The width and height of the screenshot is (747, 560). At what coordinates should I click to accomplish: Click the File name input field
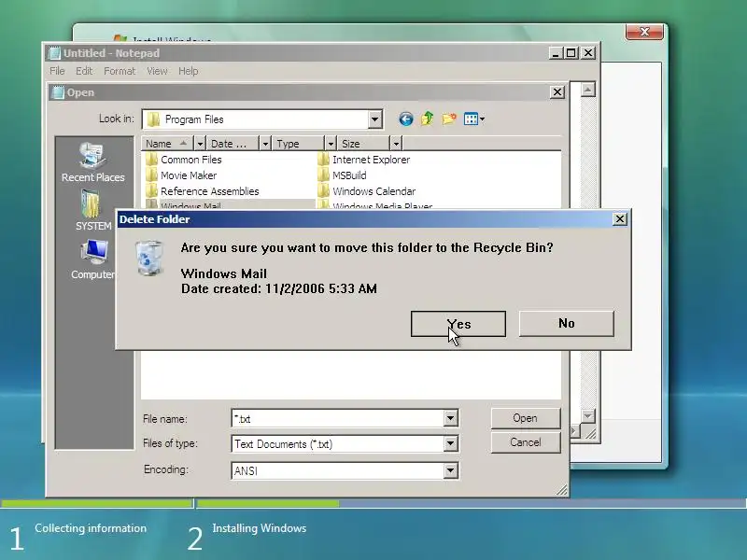pyautogui.click(x=337, y=418)
